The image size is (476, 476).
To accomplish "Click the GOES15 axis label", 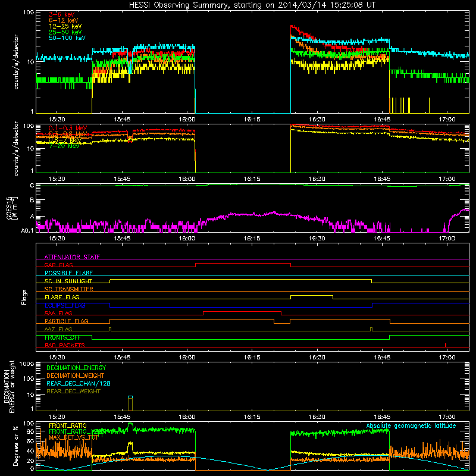I will pyautogui.click(x=9, y=208).
